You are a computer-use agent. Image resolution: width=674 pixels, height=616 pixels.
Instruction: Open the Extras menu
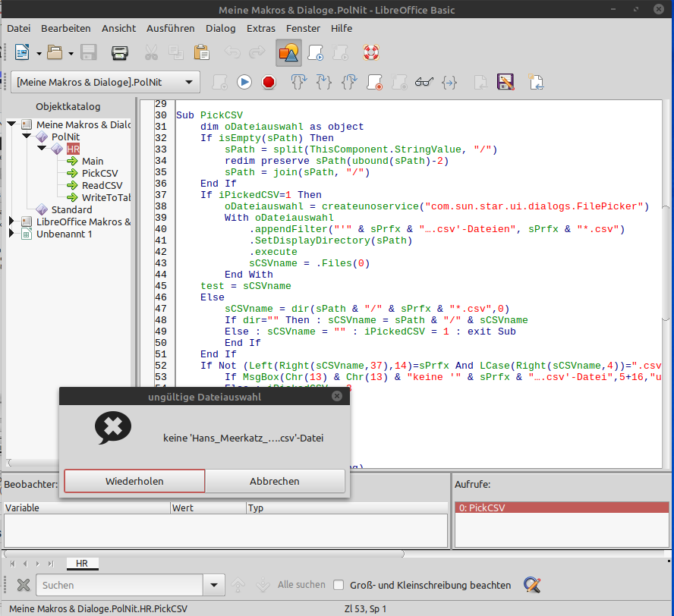click(x=261, y=28)
